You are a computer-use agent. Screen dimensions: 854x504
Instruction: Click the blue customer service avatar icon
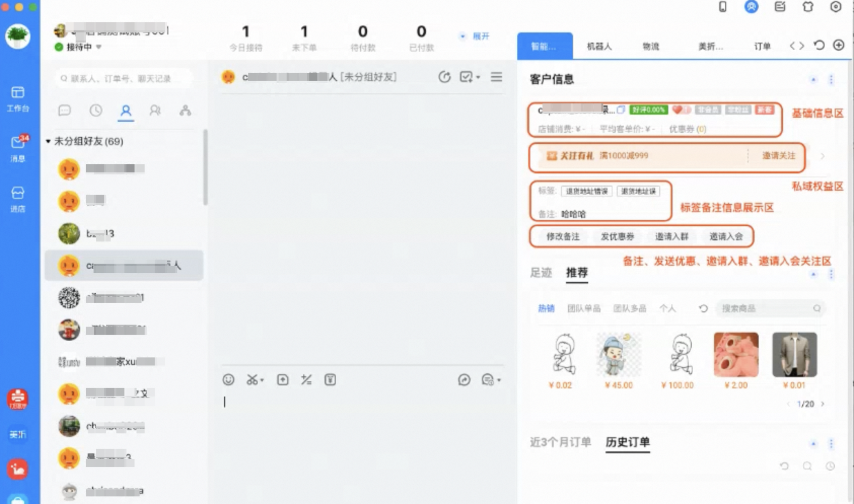click(x=751, y=7)
